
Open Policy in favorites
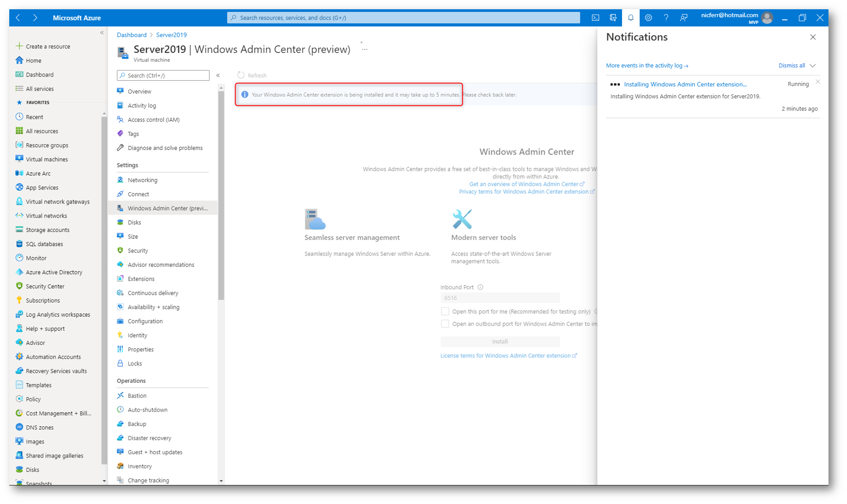33,399
